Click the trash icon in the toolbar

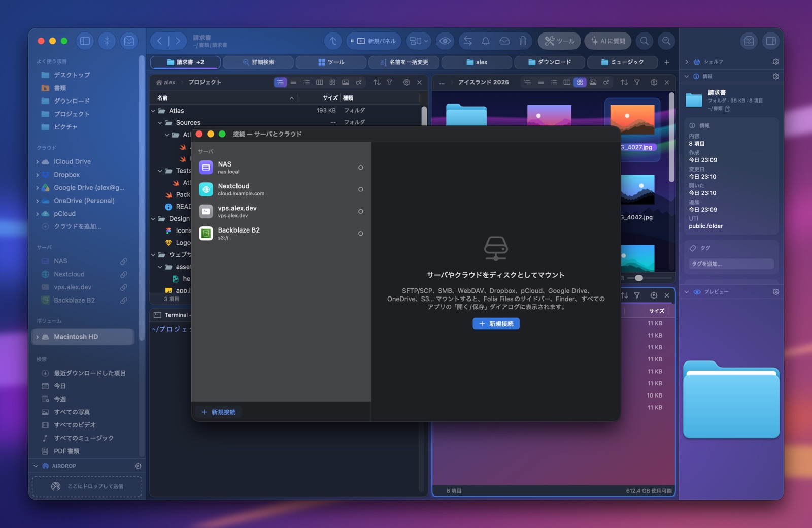point(523,41)
